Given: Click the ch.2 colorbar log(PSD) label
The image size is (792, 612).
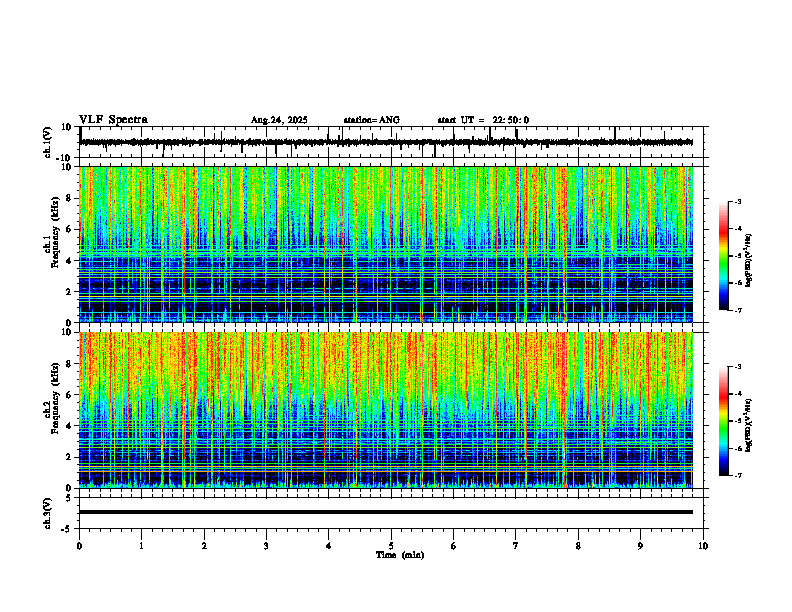Looking at the screenshot, I should 749,425.
